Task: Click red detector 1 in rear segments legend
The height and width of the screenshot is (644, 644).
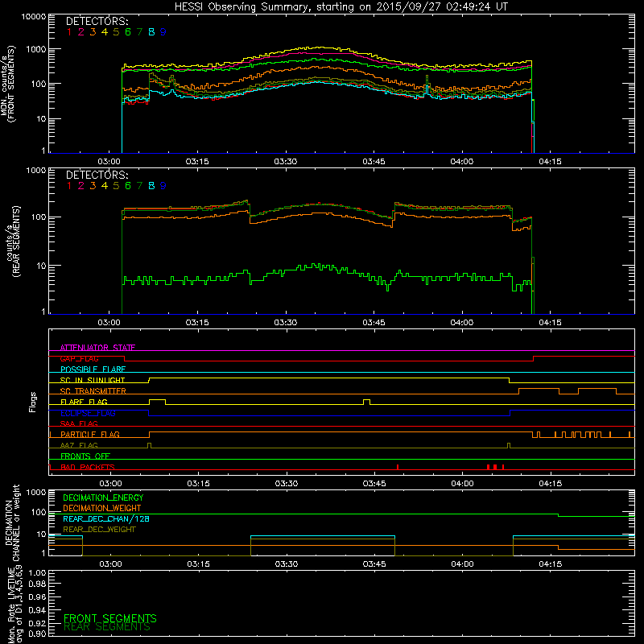Action: [x=69, y=186]
